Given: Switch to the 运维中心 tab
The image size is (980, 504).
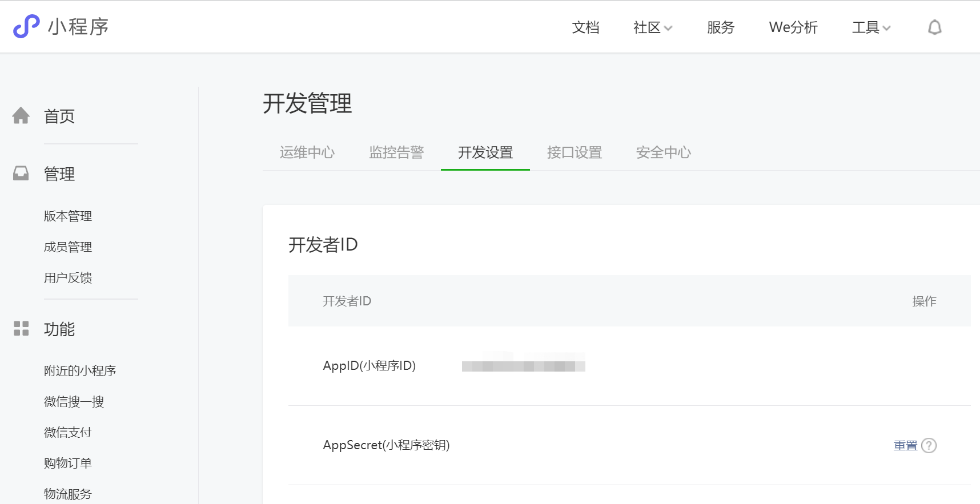Looking at the screenshot, I should point(307,152).
